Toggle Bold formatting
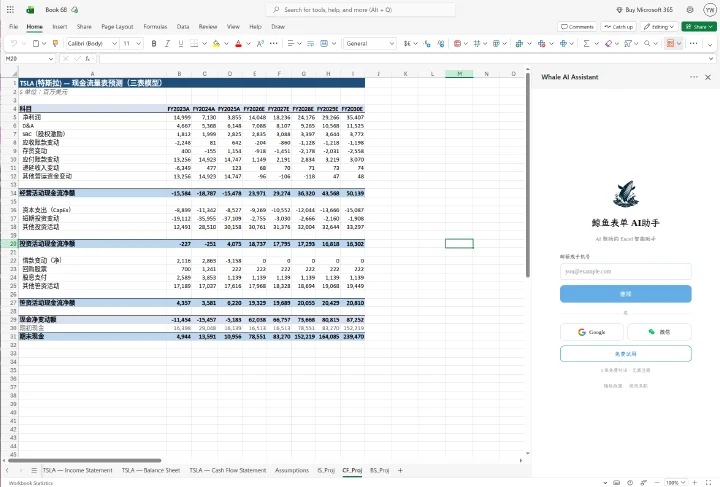Image resolution: width=720 pixels, height=487 pixels. 154,44
